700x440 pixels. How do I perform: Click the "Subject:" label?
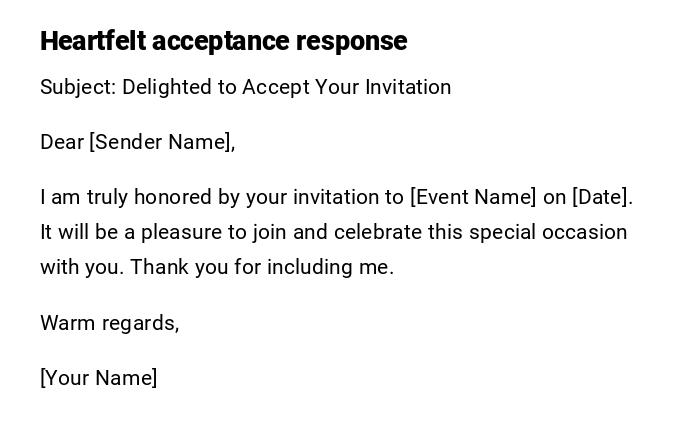click(78, 87)
